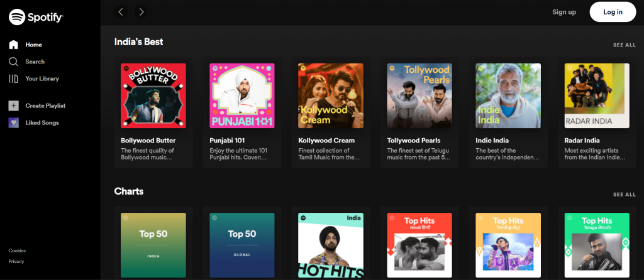644x280 pixels.
Task: Click 'The finest quality of Bollywood music' description
Action: click(x=148, y=154)
